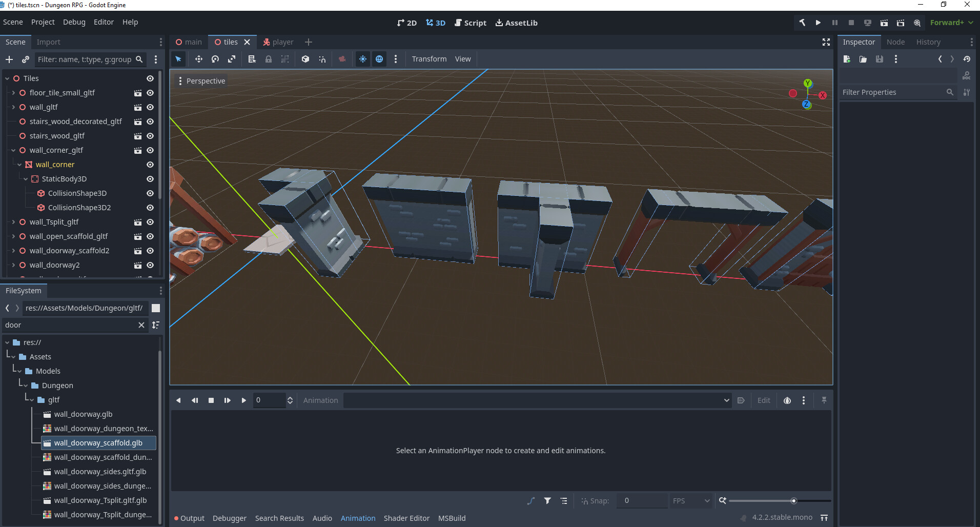Open the Shader Editor bottom panel
The height and width of the screenshot is (527, 980).
point(406,518)
